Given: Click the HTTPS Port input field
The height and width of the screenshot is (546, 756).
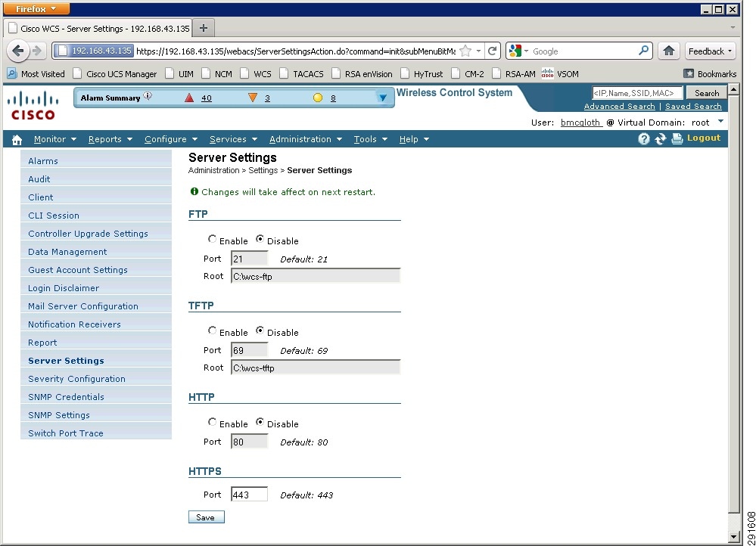Looking at the screenshot, I should pos(249,495).
